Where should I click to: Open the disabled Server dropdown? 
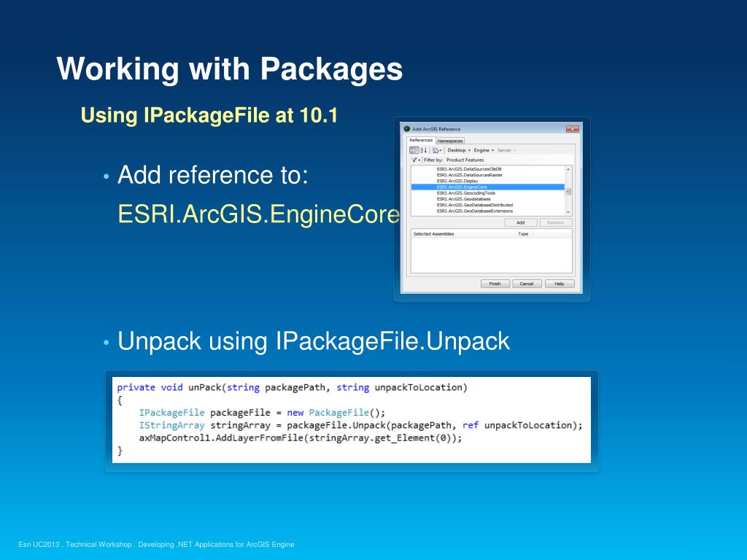click(x=506, y=150)
